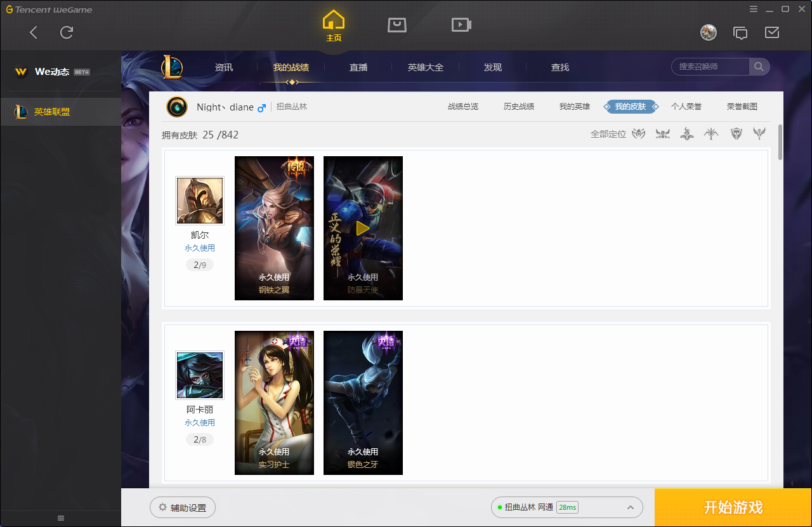Click the magnifier search icon
812x527 pixels.
759,67
